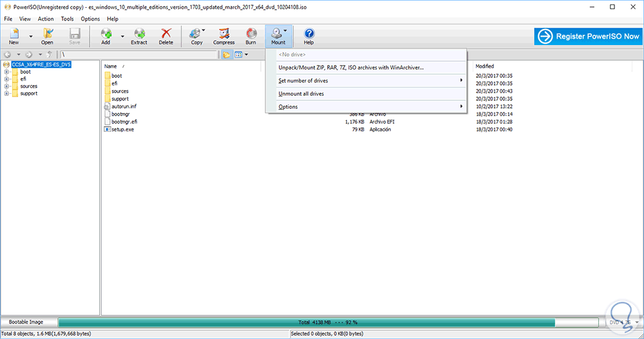The height and width of the screenshot is (339, 644).
Task: Expand the efi folder in tree
Action: click(x=6, y=79)
